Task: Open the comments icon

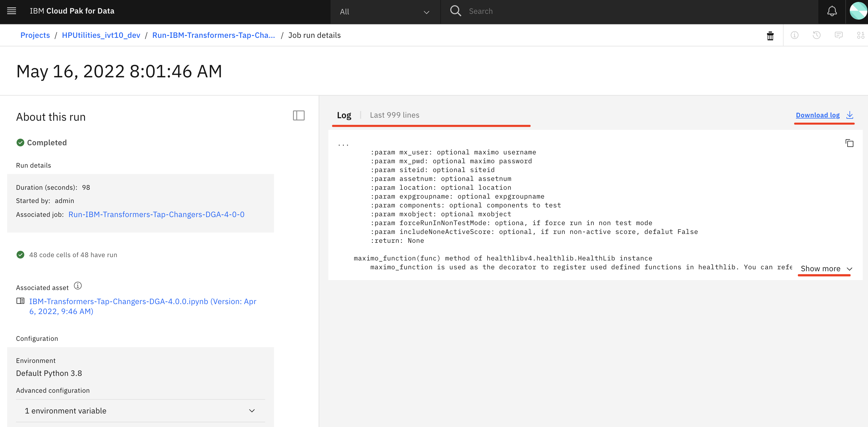Action: click(839, 35)
